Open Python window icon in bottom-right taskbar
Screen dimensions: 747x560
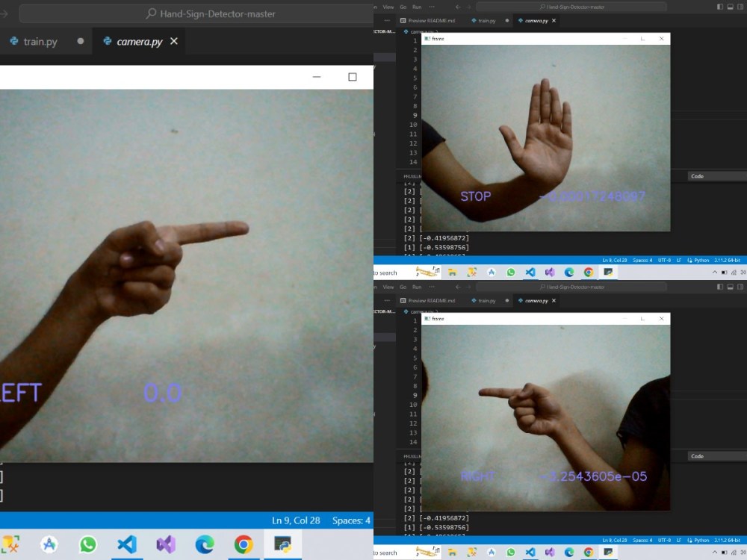tap(608, 553)
